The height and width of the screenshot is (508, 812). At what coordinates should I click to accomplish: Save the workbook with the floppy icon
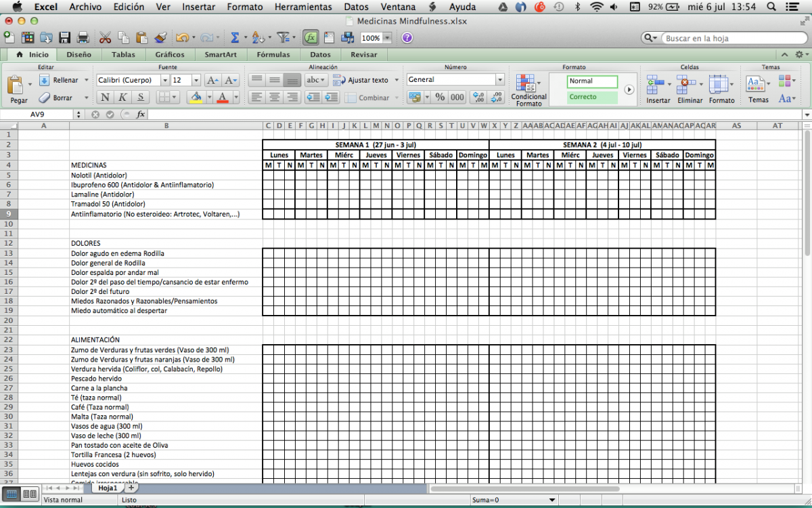coord(65,38)
